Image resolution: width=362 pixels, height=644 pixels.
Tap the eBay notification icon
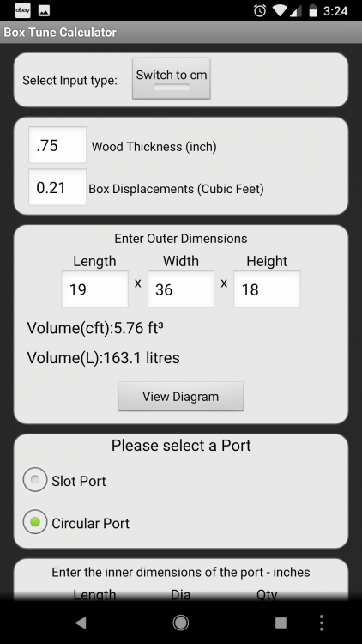pos(23,10)
